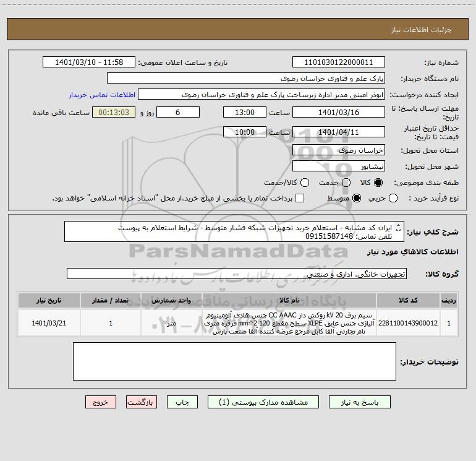The width and height of the screenshot is (476, 461).
Task: Click مشاهده مدارک پیوستی (1) button
Action: [263, 402]
